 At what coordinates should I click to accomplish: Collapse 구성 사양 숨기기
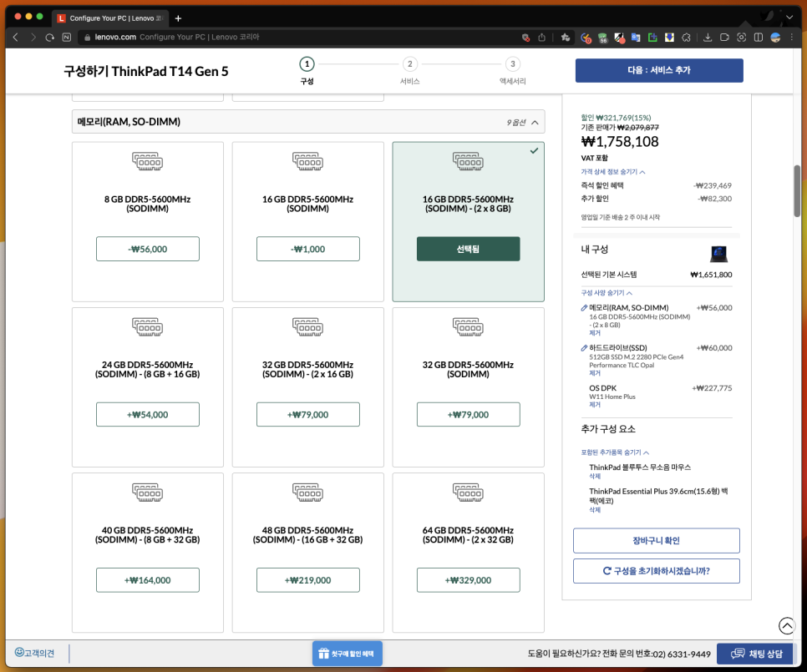[x=607, y=292]
